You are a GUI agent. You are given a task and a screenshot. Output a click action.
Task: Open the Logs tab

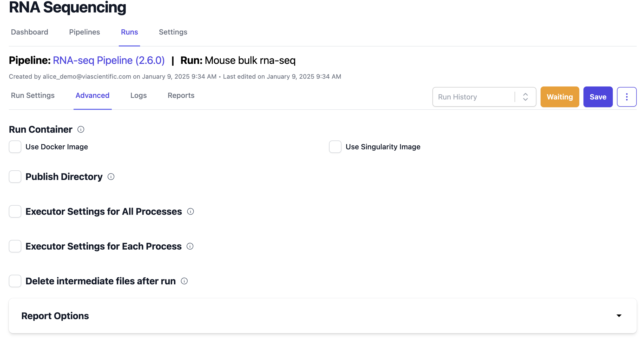pyautogui.click(x=139, y=95)
